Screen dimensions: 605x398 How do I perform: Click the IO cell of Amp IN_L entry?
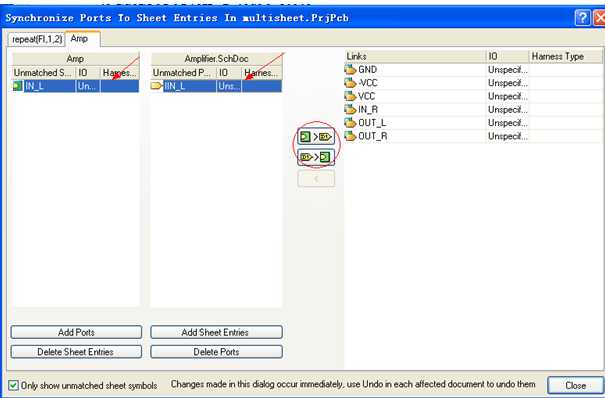point(88,86)
